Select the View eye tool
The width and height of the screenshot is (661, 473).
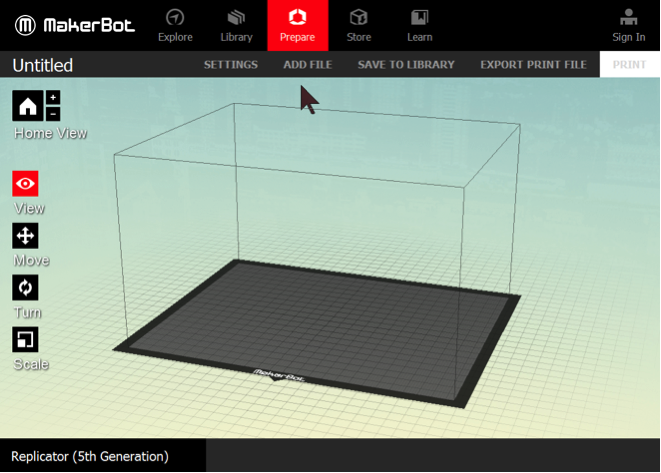pos(25,183)
